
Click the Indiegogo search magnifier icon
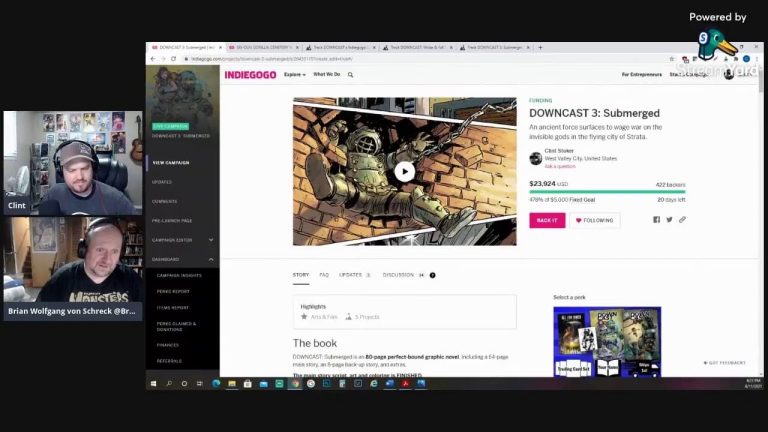[350, 75]
